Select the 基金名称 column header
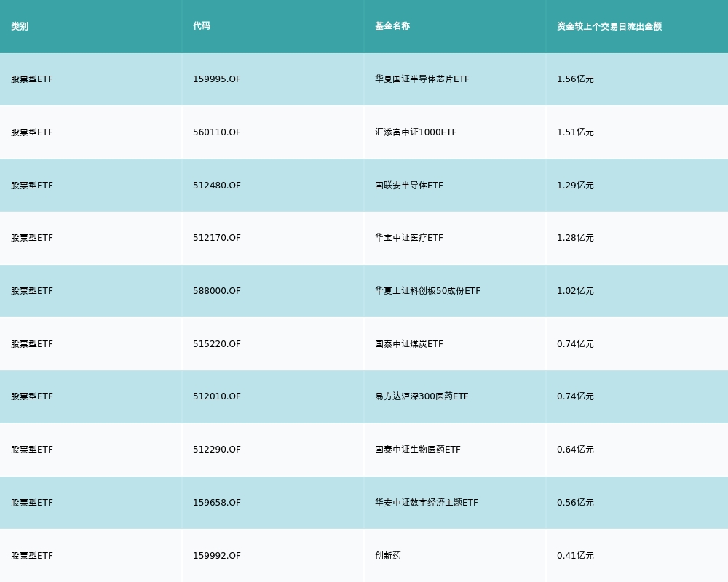 click(392, 26)
